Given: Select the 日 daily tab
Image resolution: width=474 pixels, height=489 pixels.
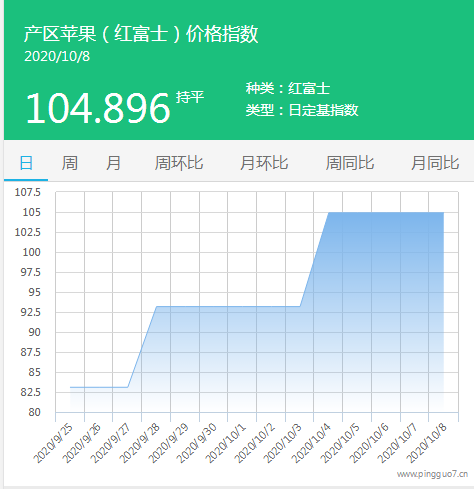Looking at the screenshot, I should 26,163.
